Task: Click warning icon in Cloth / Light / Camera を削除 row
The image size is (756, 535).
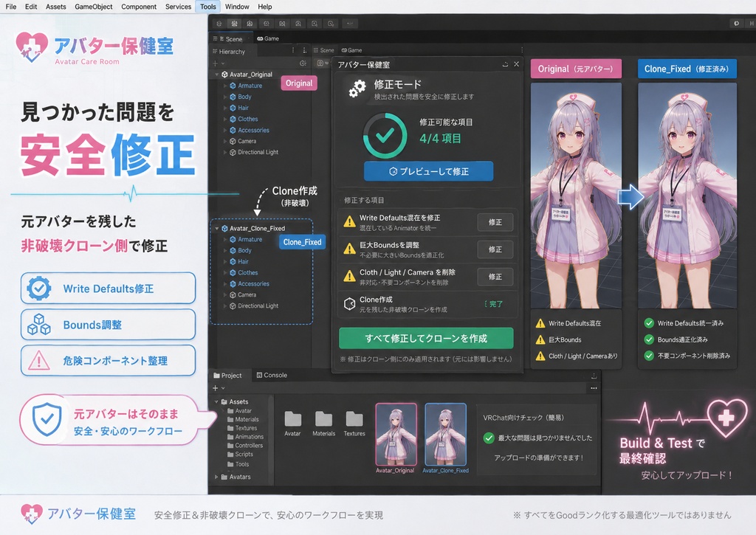Action: tap(349, 276)
